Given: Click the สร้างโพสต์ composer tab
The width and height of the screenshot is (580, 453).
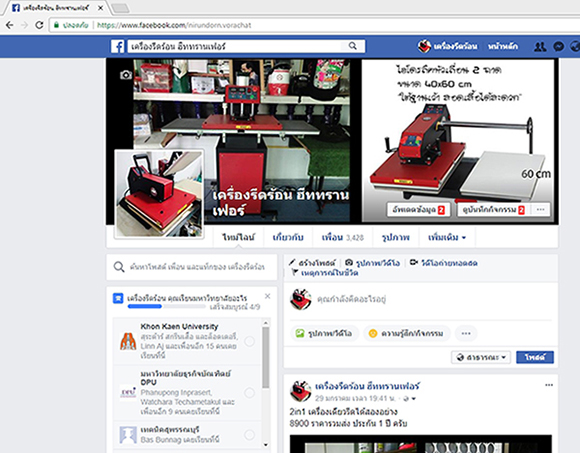Looking at the screenshot, I should (x=317, y=263).
